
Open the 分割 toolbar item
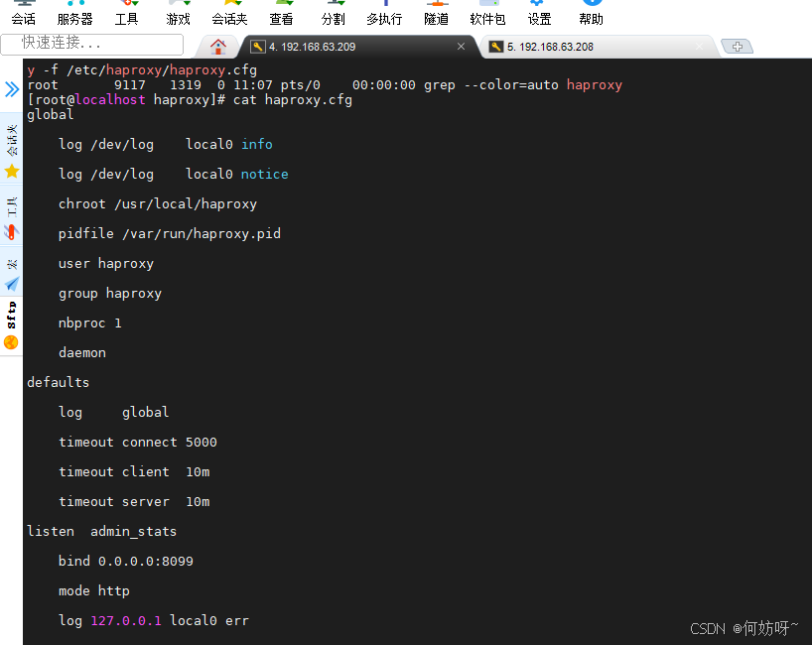[333, 14]
